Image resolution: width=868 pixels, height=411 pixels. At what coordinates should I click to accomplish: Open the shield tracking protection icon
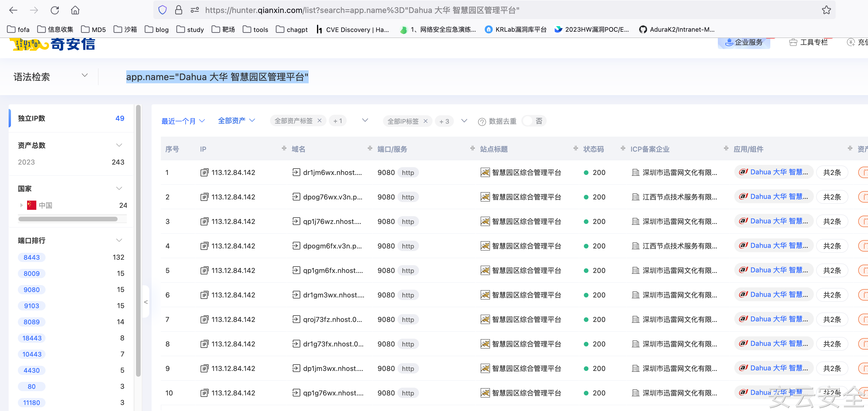tap(163, 10)
